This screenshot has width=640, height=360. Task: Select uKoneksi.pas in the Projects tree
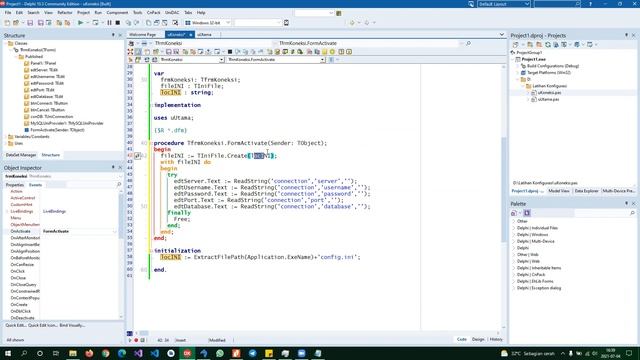pos(549,93)
